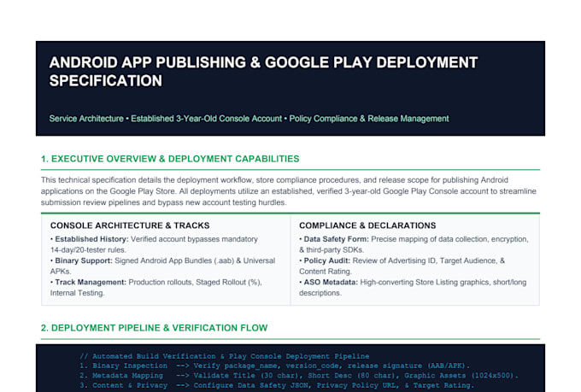Click the text '& third-party SDKs.'
The width and height of the screenshot is (581, 392).
click(x=332, y=249)
